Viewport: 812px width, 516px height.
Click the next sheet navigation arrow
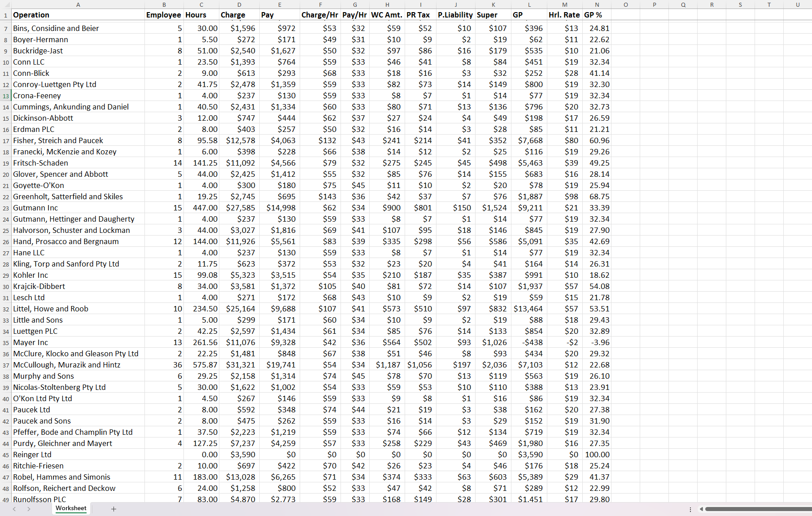(29, 509)
